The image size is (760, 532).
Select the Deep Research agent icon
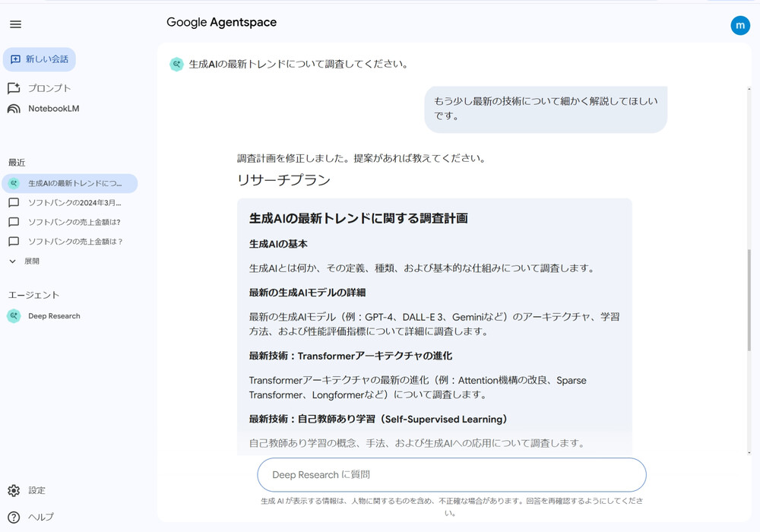(x=14, y=315)
